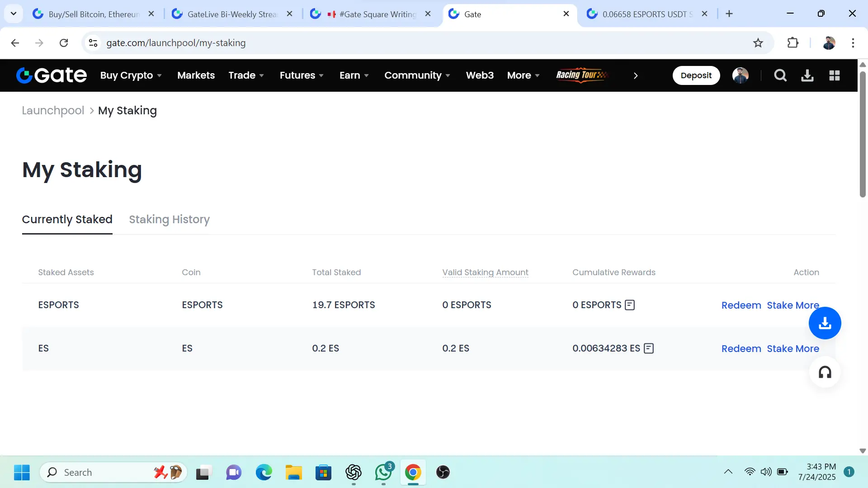The width and height of the screenshot is (868, 488).
Task: Expand the Futures dropdown menu
Action: 302,75
